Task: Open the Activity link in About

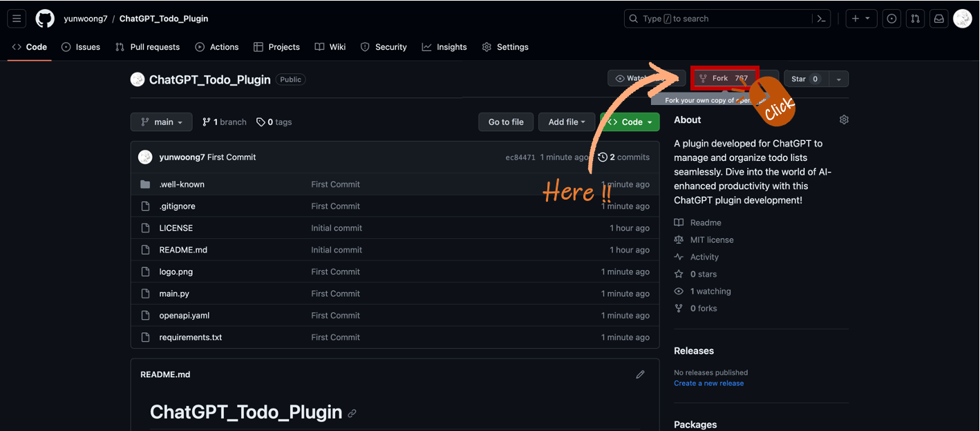Action: click(x=697, y=257)
